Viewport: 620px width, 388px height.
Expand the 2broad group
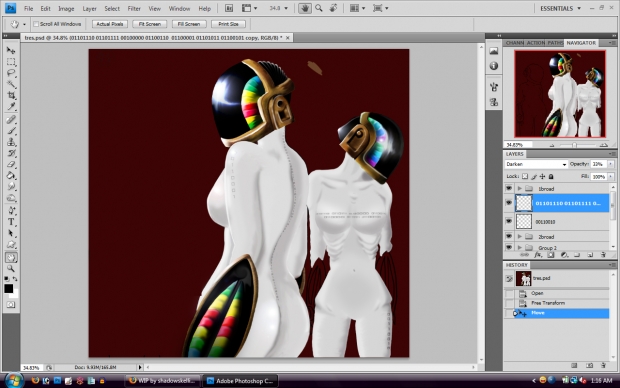tap(520, 237)
